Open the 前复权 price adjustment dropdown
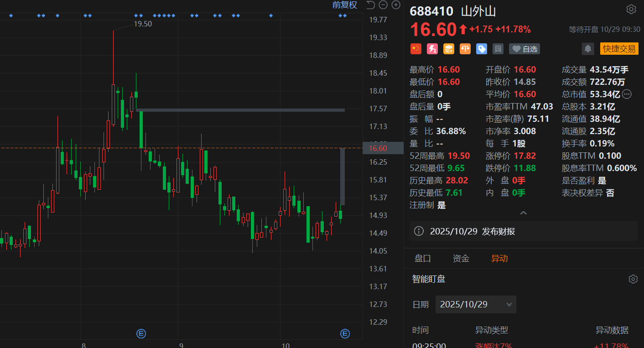Viewport: 644px width, 348px height. click(345, 5)
